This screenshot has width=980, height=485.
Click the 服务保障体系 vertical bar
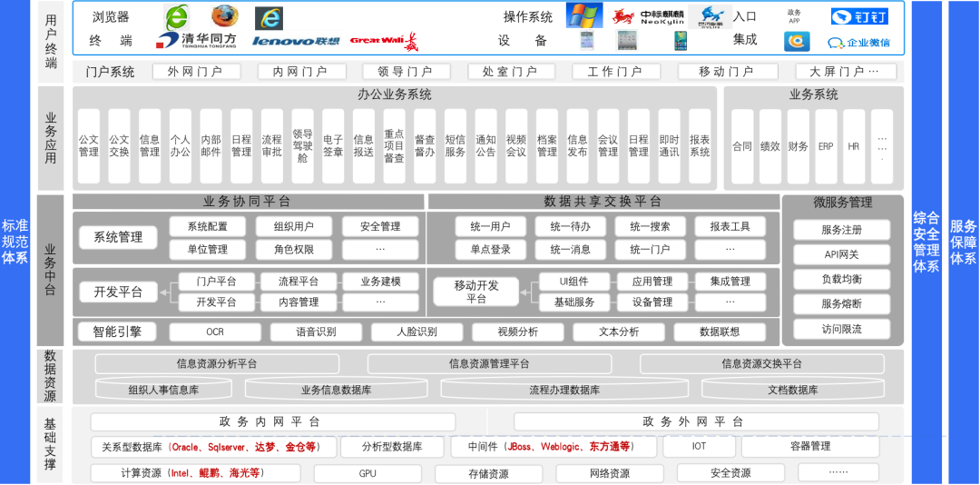(x=964, y=242)
